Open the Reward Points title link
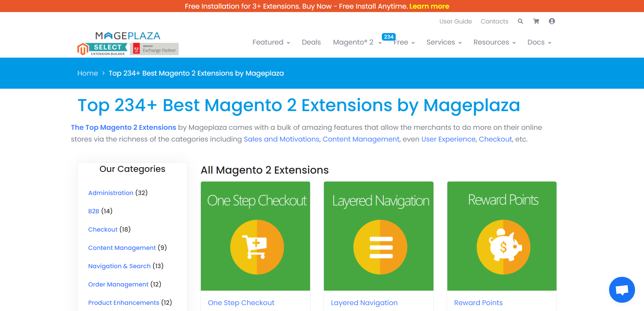 [x=478, y=303]
